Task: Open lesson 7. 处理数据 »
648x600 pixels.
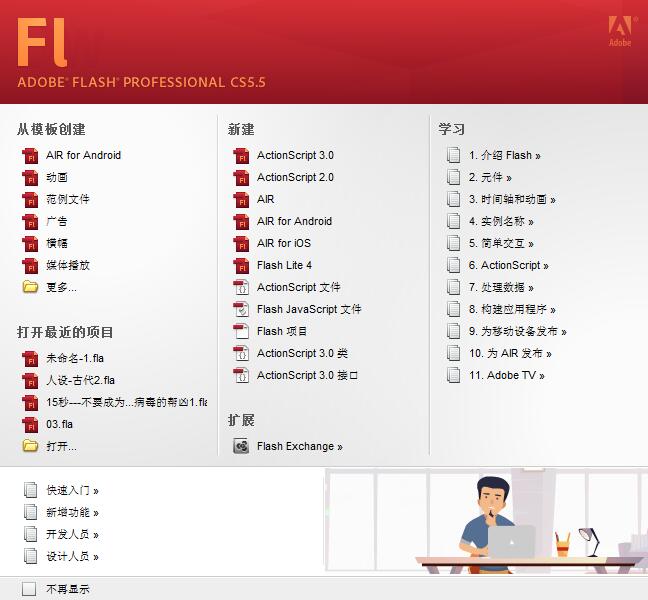Action: coord(501,287)
